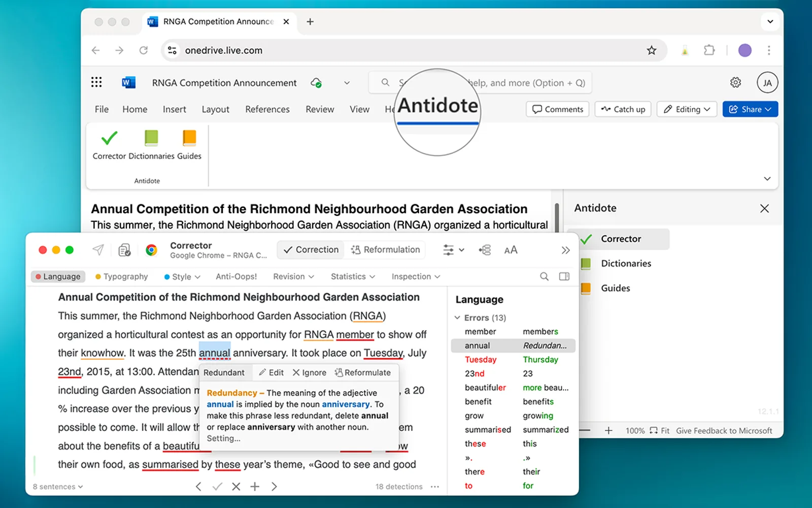Screen dimensions: 812x508
Task: Open the Insert tab in Word
Action: [174, 109]
